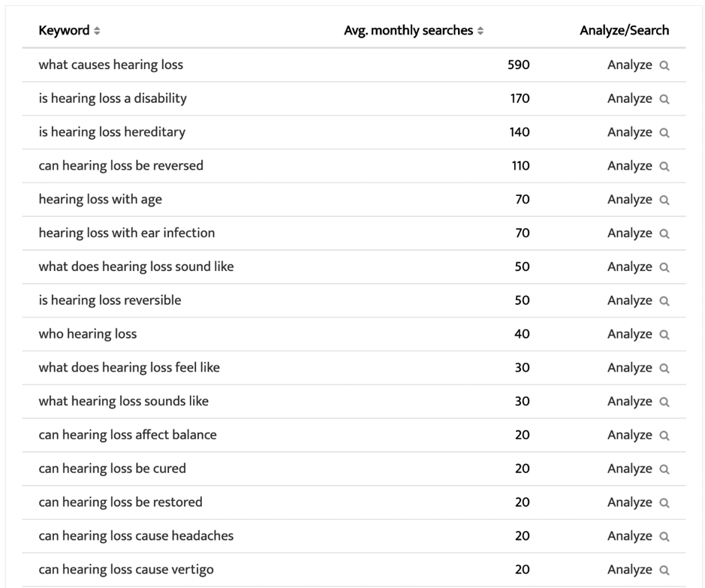Screen dimensions: 705x588
Task: Analyze 'can hearing loss affect balance' keyword
Action: [629, 435]
